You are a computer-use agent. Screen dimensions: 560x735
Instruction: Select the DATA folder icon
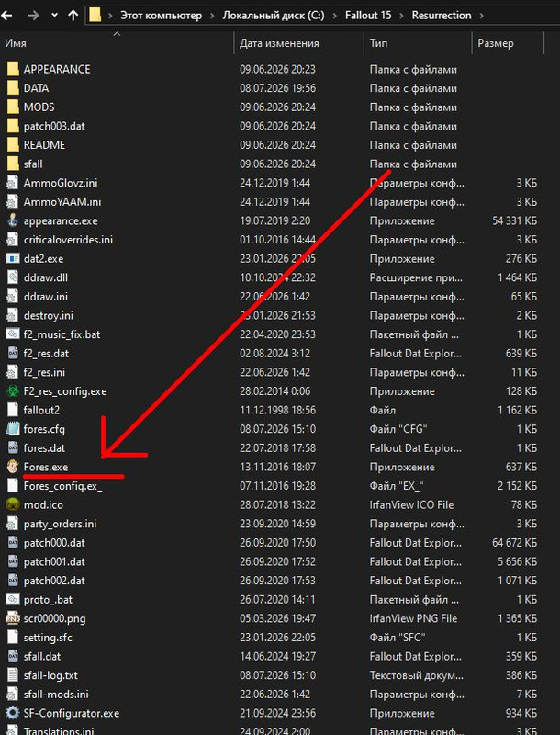point(13,88)
